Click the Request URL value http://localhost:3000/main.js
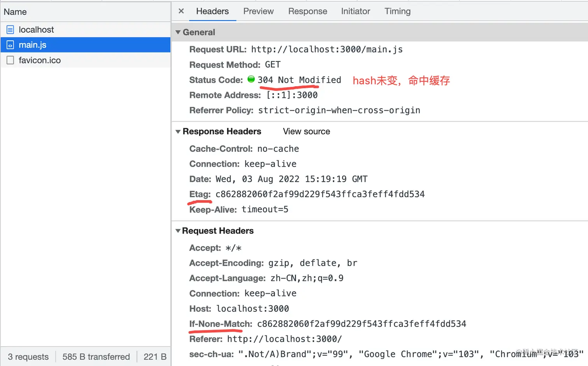This screenshot has height=366, width=588. pos(327,49)
